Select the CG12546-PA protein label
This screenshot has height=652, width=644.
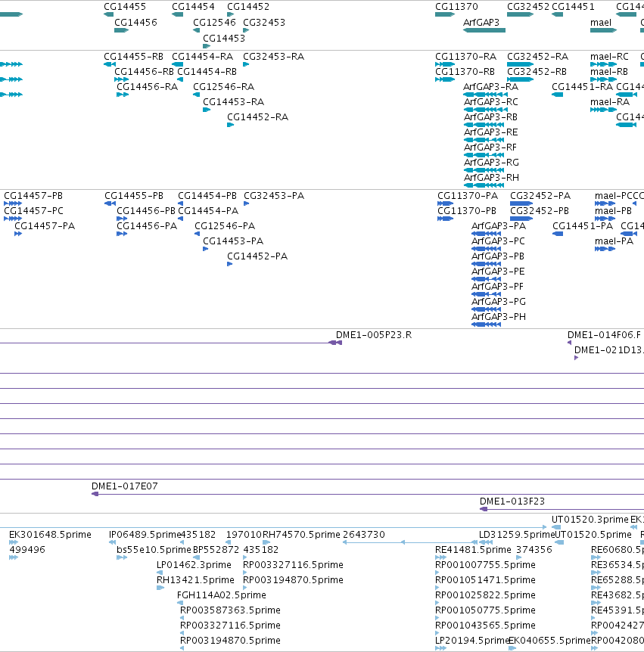pyautogui.click(x=225, y=226)
